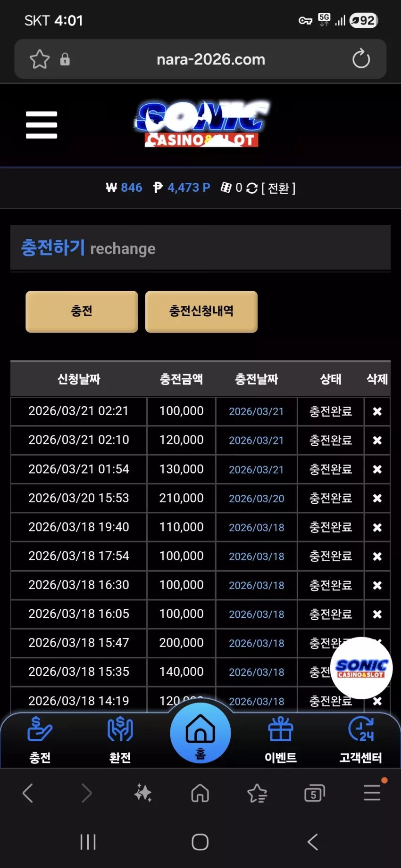
Task: Tap the floating Sonic chat bubble
Action: point(361,668)
